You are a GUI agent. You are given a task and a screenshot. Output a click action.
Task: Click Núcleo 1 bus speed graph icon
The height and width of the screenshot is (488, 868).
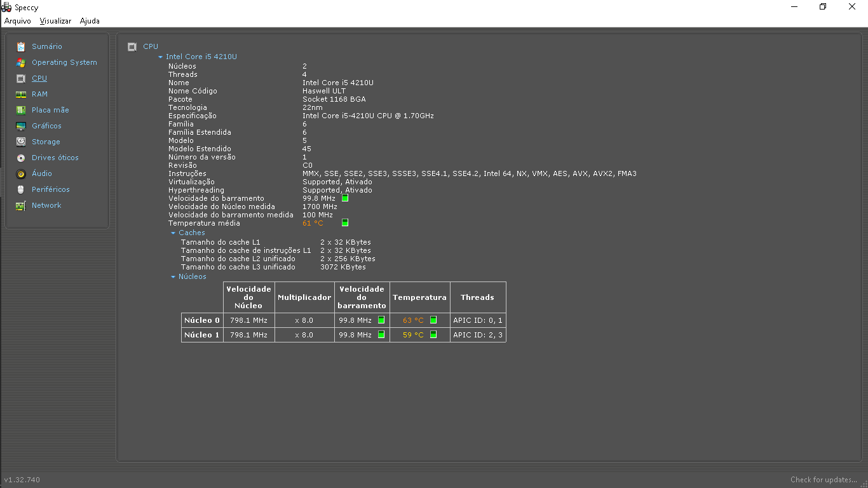tap(381, 334)
